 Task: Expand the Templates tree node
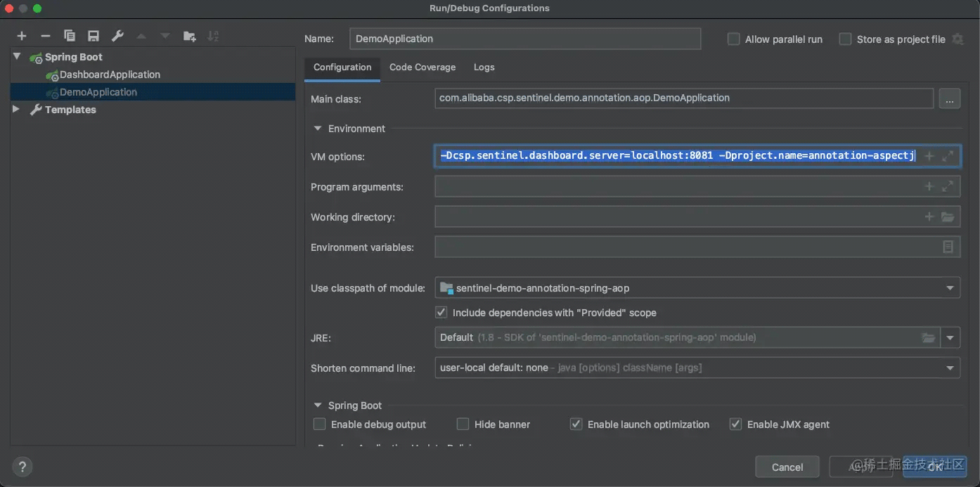pyautogui.click(x=16, y=110)
